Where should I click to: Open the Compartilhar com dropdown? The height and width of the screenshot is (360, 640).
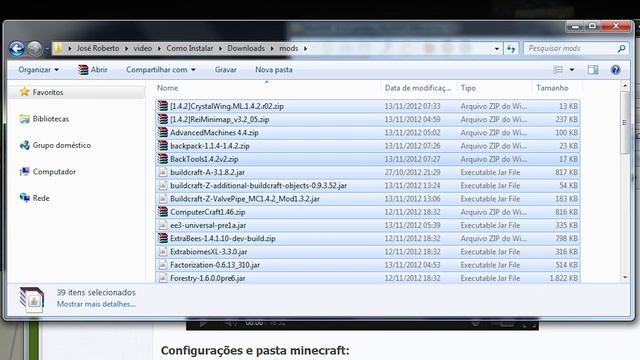tap(161, 70)
